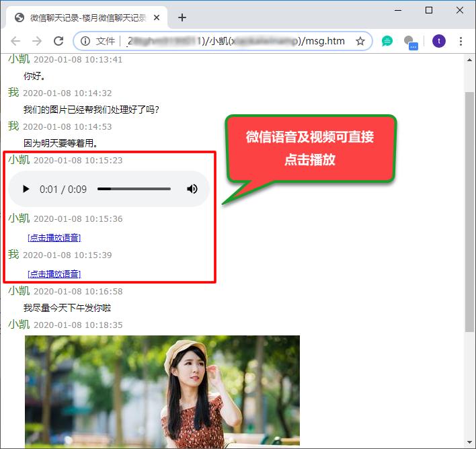Viewport: 476px width, 449px height.
Task: Click the audio time display 0:01 / 0:09
Action: click(x=63, y=189)
